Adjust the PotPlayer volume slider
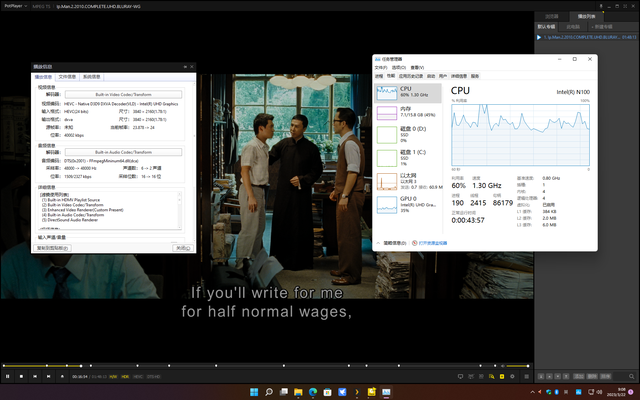The width and height of the screenshot is (640, 400). coord(518,366)
